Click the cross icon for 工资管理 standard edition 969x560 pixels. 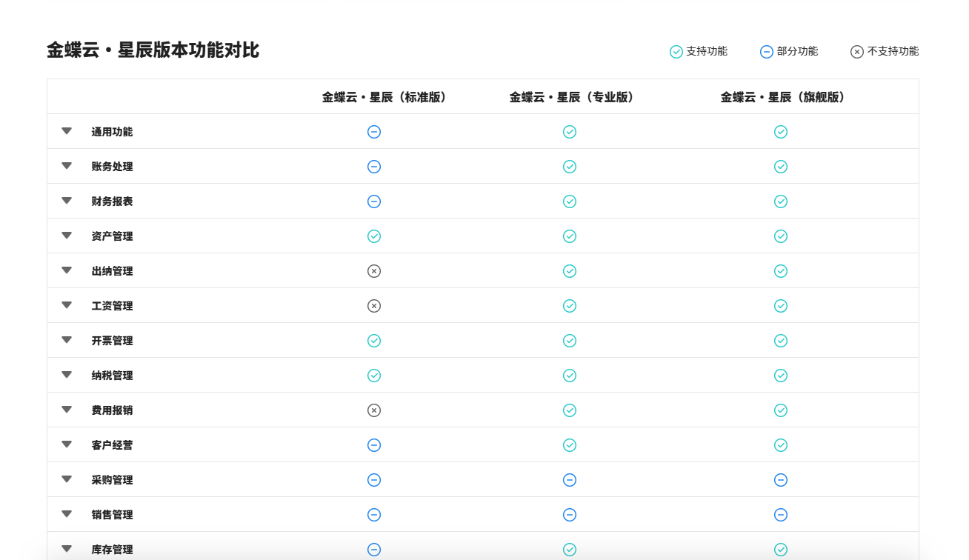374,305
